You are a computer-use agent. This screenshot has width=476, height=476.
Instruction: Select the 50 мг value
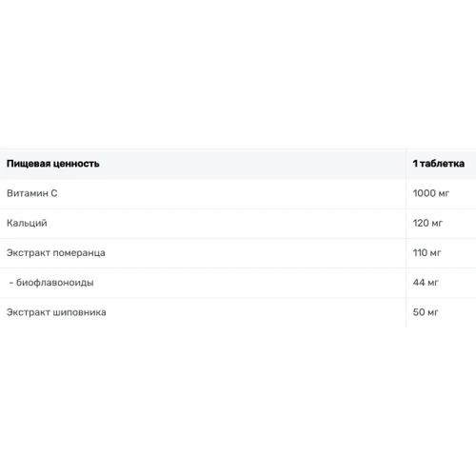click(x=426, y=312)
